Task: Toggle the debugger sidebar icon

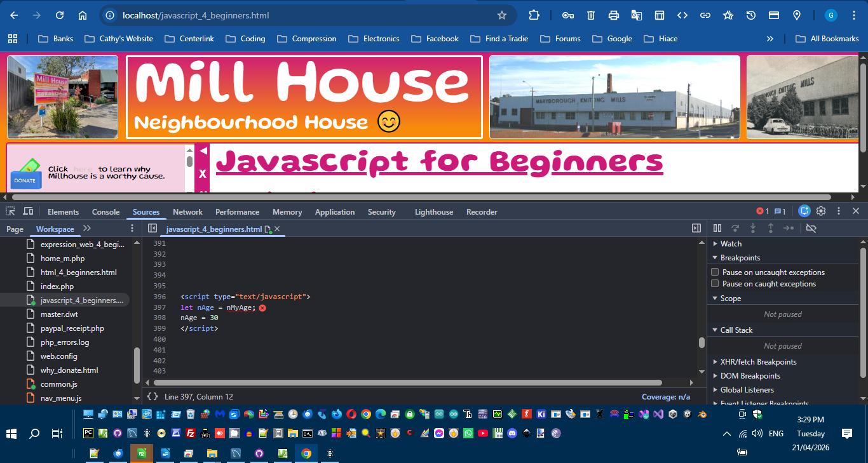Action: tap(696, 228)
